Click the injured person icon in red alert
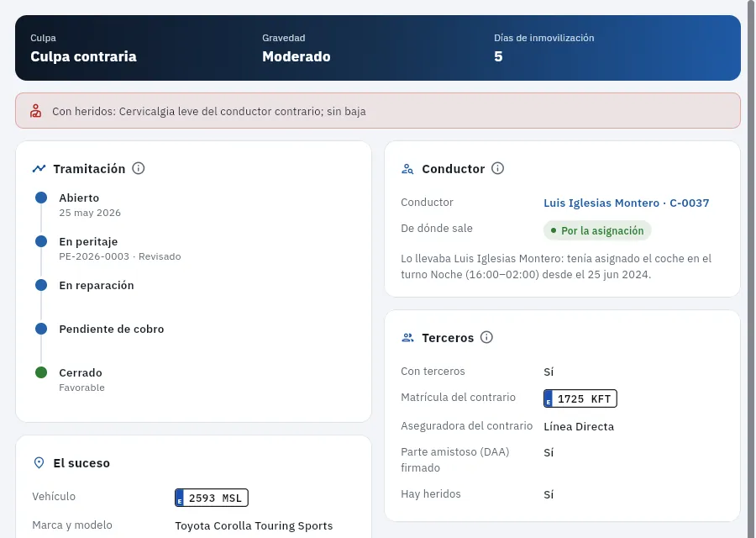 [35, 111]
